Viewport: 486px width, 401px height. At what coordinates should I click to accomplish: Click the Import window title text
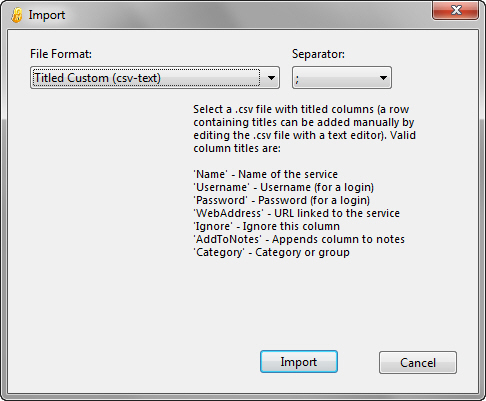47,15
